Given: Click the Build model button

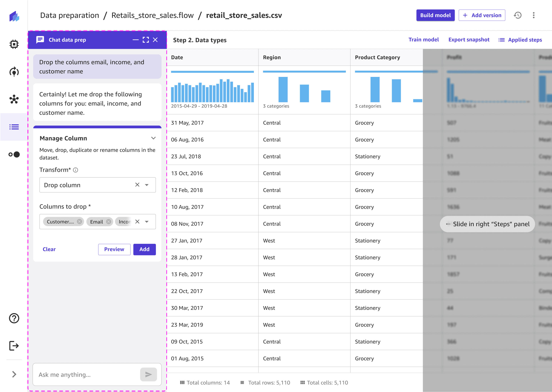Looking at the screenshot, I should click(435, 15).
